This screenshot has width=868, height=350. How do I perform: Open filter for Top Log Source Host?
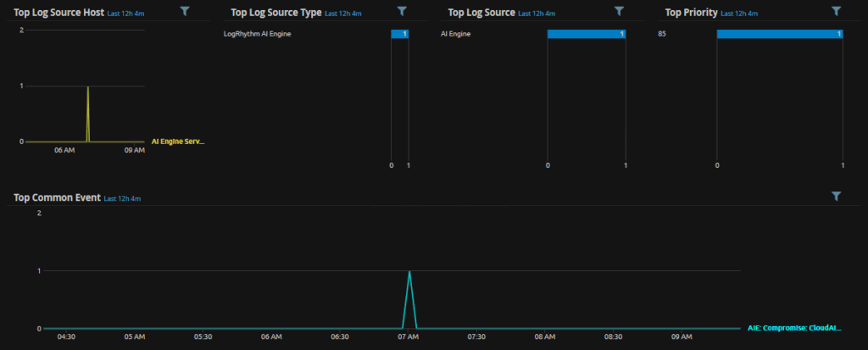coord(185,11)
